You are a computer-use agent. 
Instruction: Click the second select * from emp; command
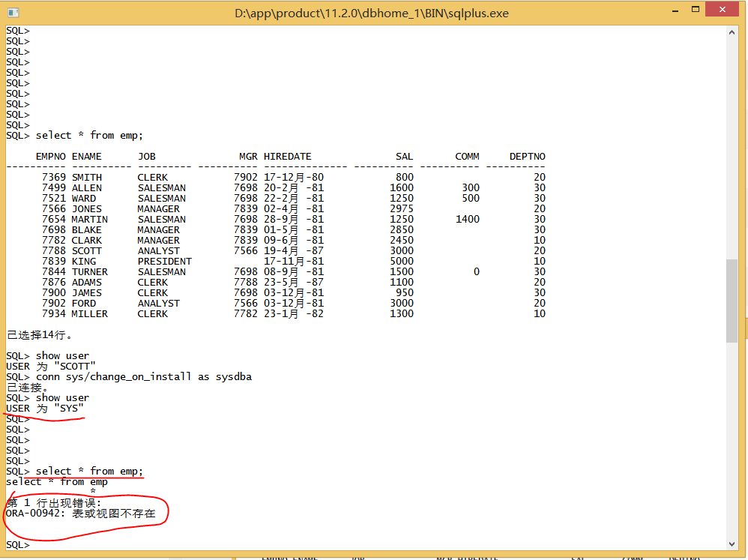[89, 472]
